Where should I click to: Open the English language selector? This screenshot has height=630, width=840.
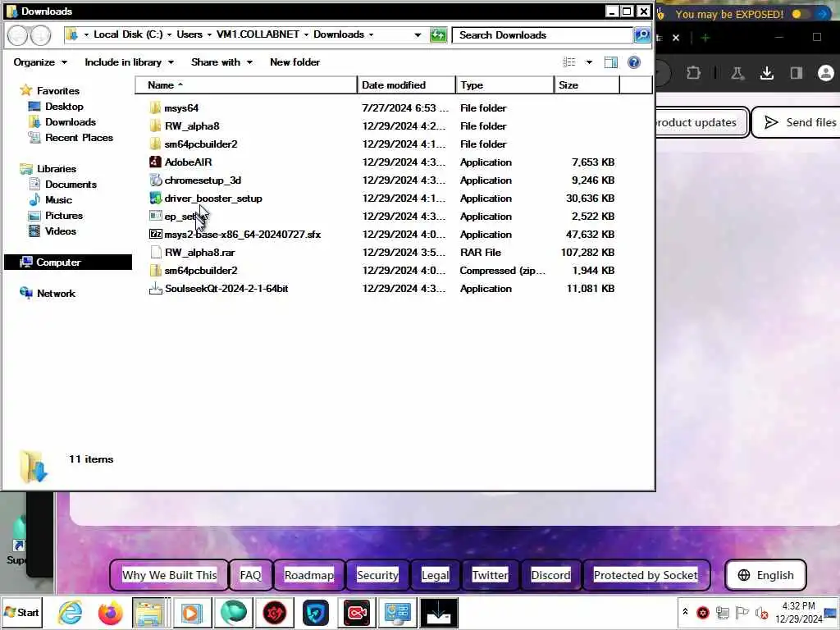pos(765,575)
